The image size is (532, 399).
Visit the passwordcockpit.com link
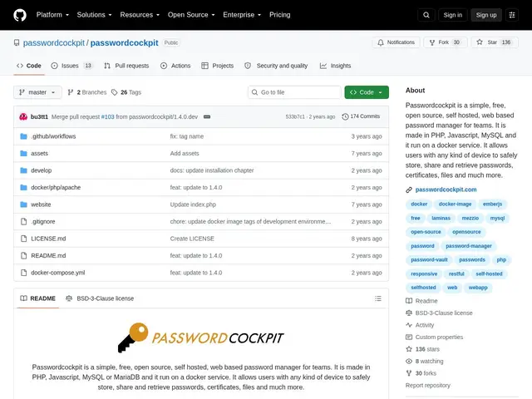446,190
